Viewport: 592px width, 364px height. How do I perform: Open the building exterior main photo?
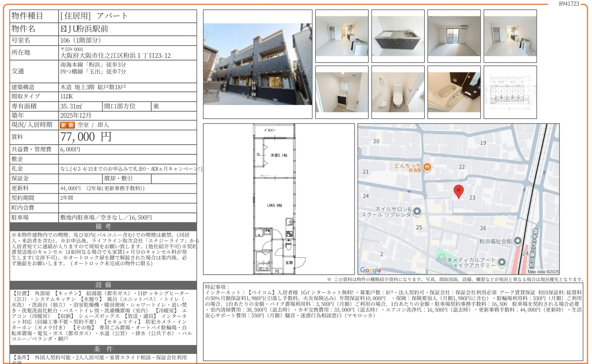coord(257,64)
